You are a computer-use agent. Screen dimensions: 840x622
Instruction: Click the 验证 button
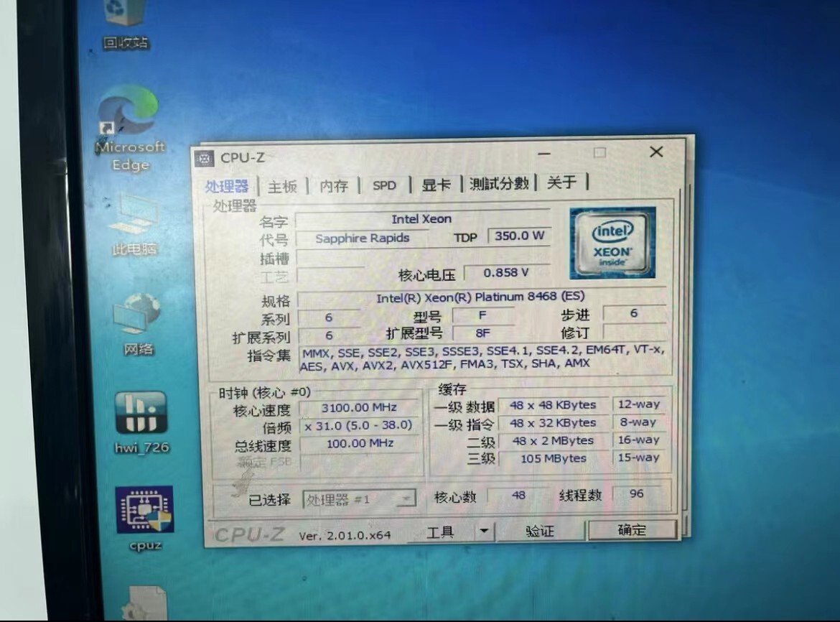coord(540,531)
